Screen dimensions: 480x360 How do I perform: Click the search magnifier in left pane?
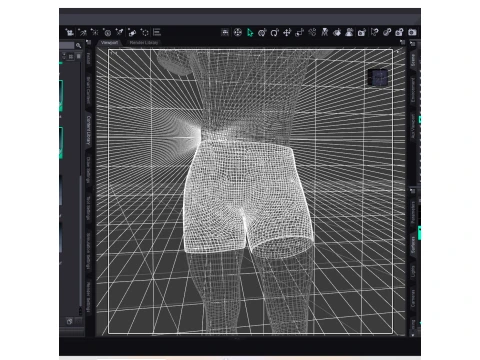pyautogui.click(x=78, y=45)
